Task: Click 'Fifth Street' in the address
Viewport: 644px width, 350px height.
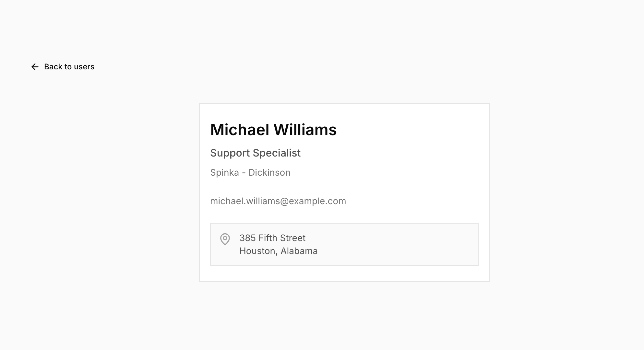Action: click(282, 238)
